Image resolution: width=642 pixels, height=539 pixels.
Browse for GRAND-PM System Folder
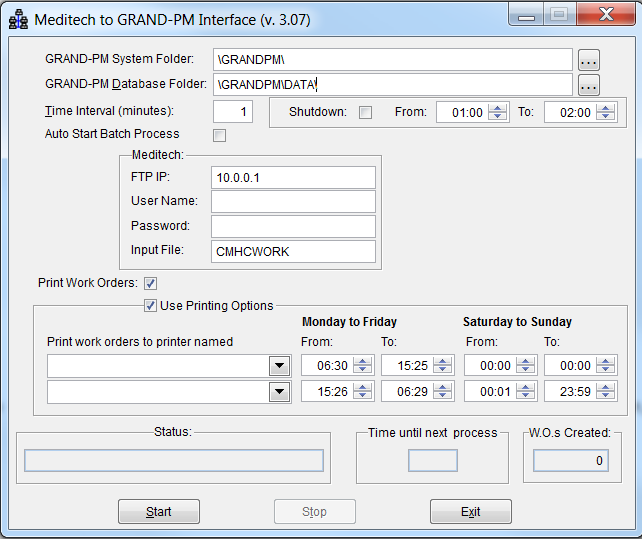point(589,60)
